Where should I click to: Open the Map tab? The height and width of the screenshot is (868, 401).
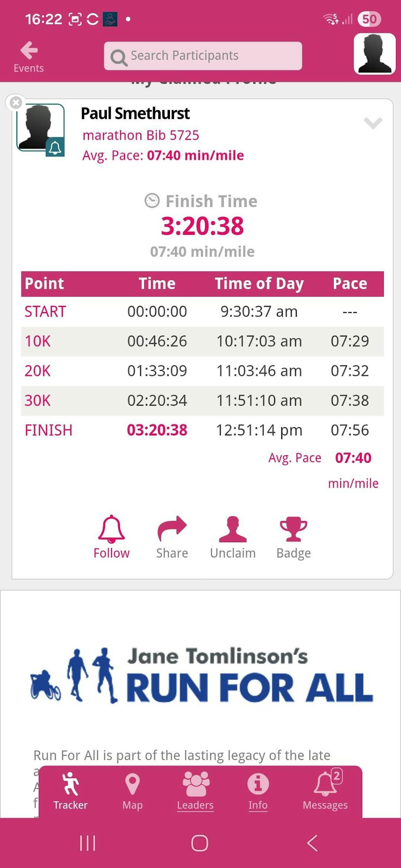point(132,791)
